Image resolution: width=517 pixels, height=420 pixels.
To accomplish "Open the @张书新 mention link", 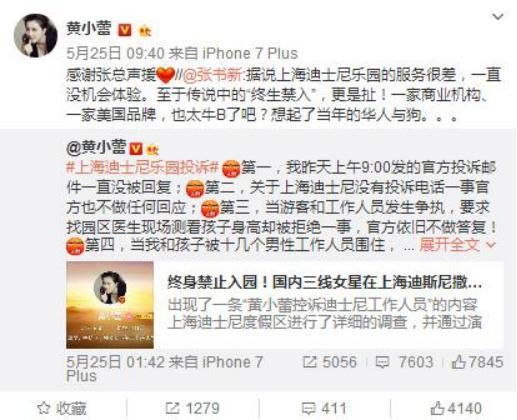I will tap(212, 76).
